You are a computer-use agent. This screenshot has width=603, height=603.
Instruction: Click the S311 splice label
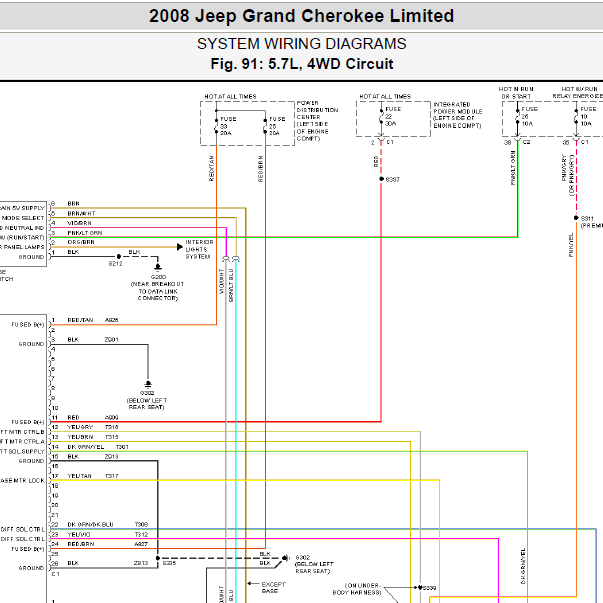pyautogui.click(x=587, y=218)
